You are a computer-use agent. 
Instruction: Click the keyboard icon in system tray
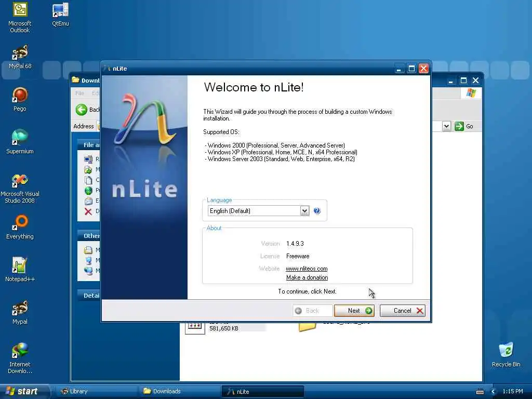tap(480, 392)
